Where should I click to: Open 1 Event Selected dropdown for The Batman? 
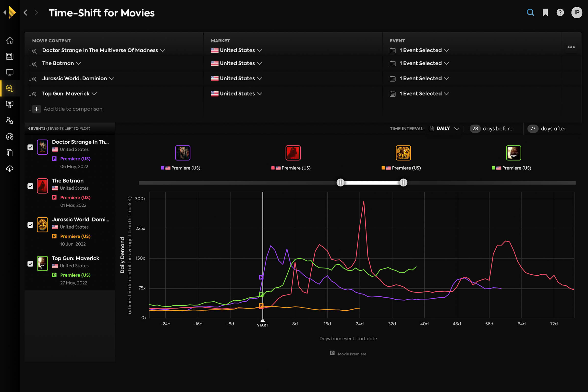coord(424,63)
